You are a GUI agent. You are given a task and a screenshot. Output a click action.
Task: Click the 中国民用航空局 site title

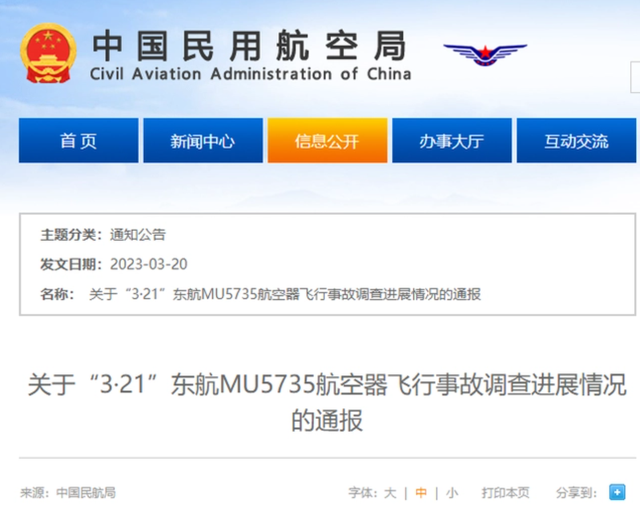pos(250,46)
